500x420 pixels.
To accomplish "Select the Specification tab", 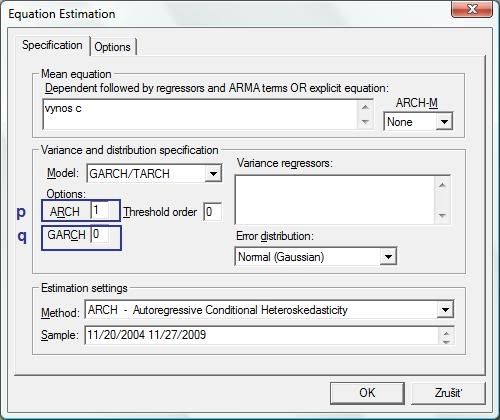I will [x=52, y=45].
